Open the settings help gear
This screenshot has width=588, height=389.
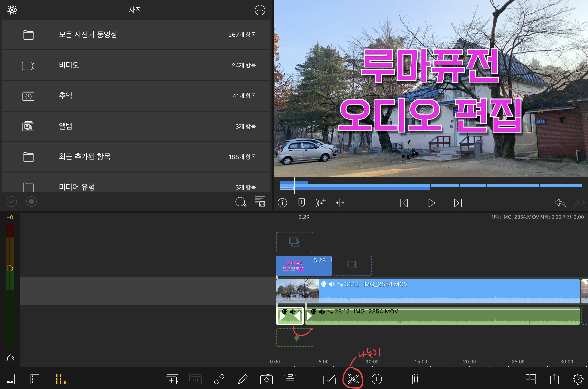(578, 379)
